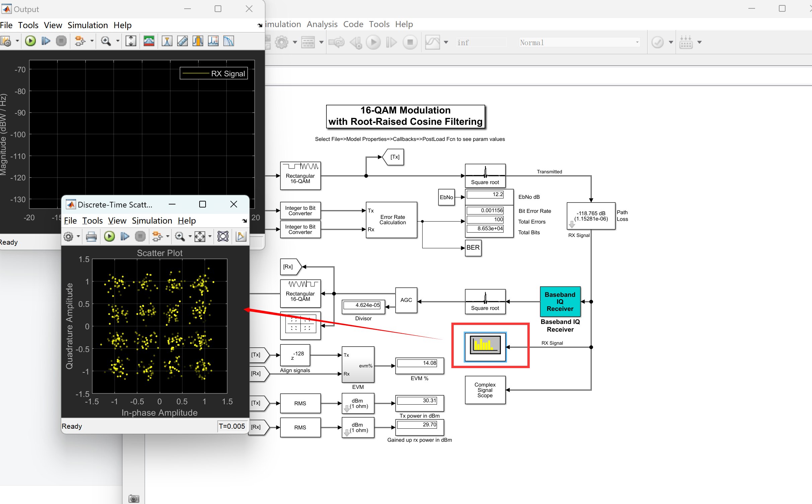Viewport: 812px width, 504px height.
Task: Toggle Signal Quality measurements in Scatter toolbar
Action: click(241, 237)
